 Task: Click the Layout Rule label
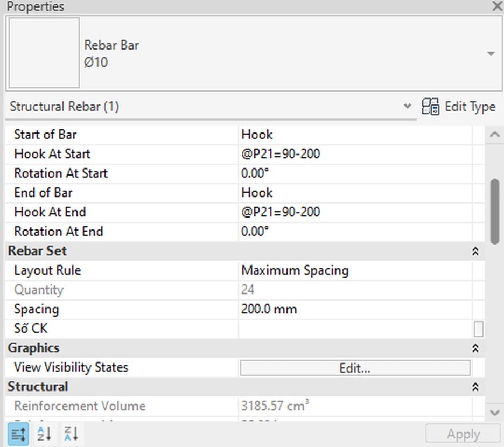47,270
